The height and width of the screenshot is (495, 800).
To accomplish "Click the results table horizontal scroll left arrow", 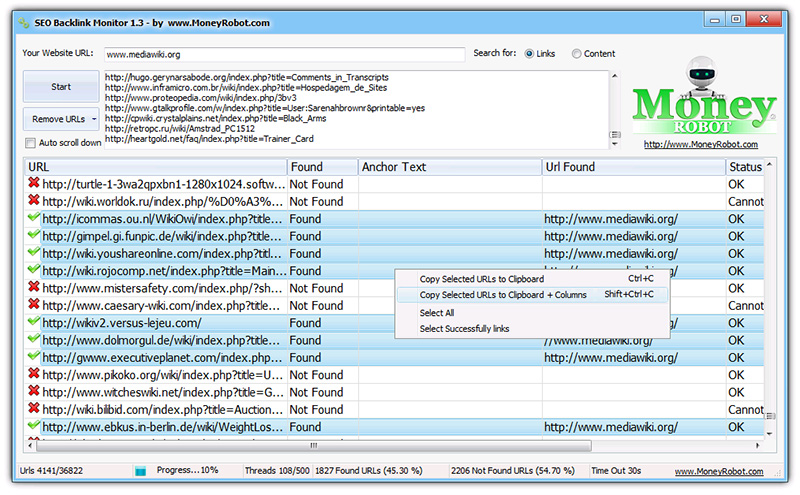I will pos(30,446).
